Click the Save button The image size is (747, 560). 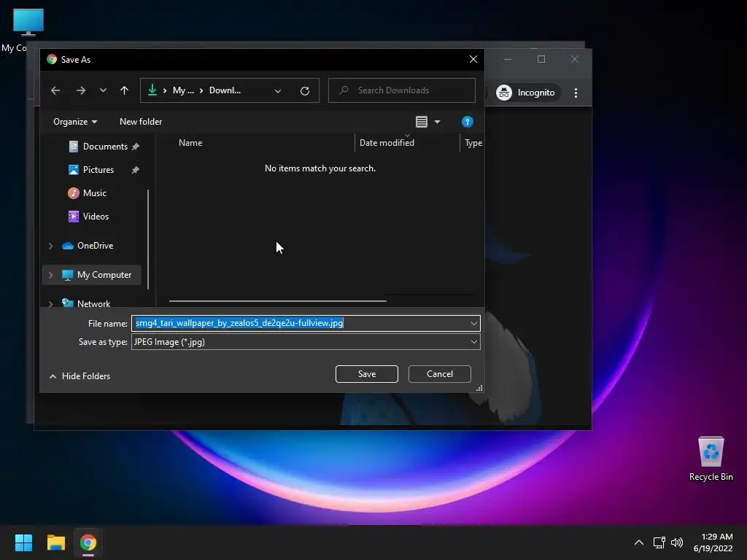[367, 374]
